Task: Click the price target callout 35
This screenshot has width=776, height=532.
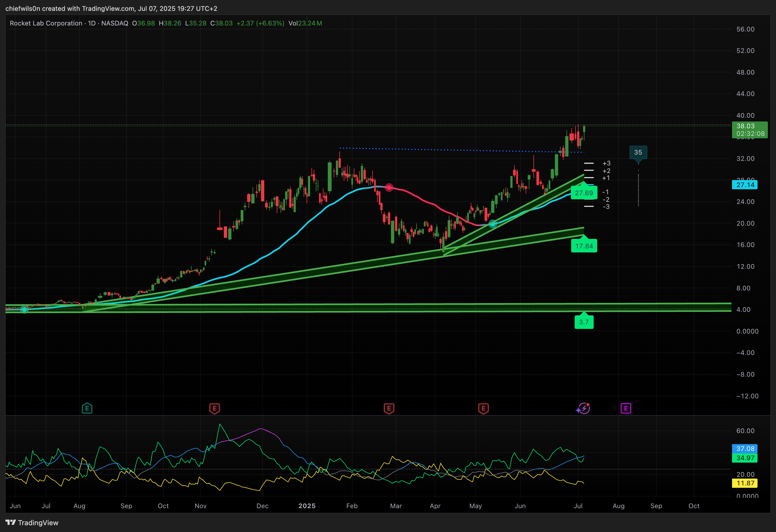Action: 638,152
